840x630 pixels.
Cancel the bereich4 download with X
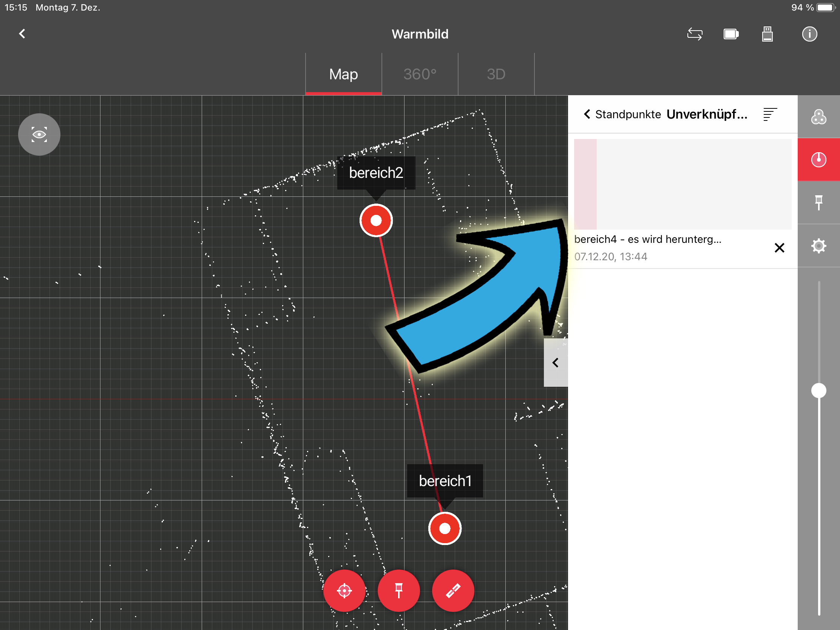click(779, 248)
